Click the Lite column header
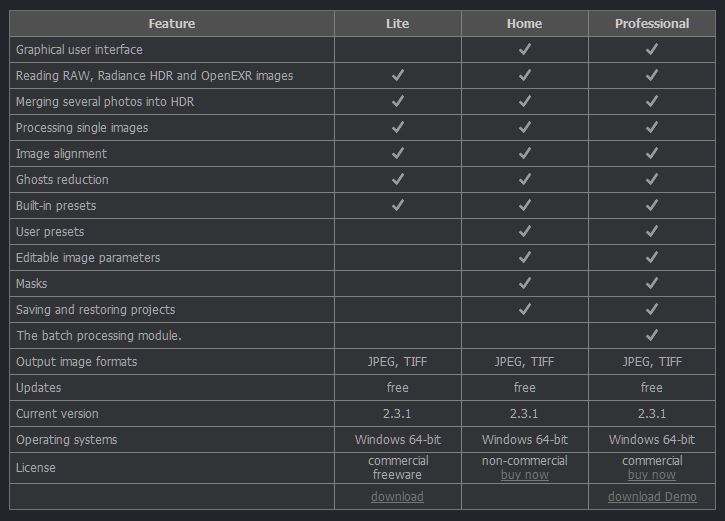The height and width of the screenshot is (521, 725). [x=397, y=23]
